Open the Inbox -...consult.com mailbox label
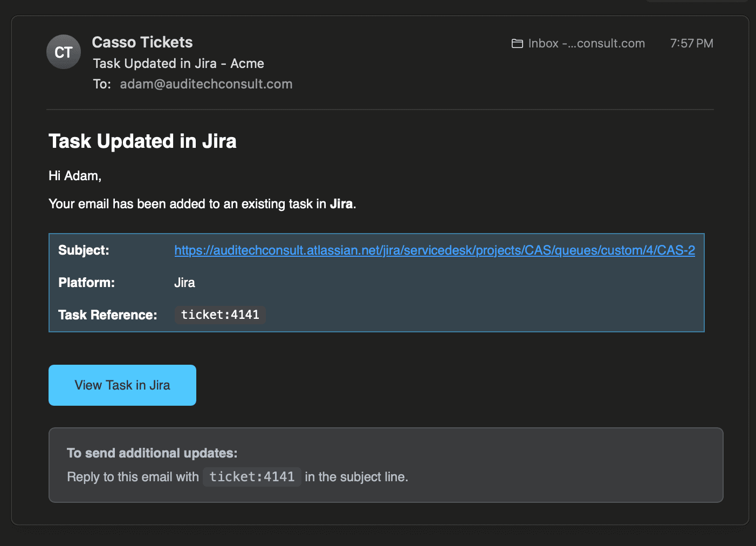 click(x=586, y=43)
